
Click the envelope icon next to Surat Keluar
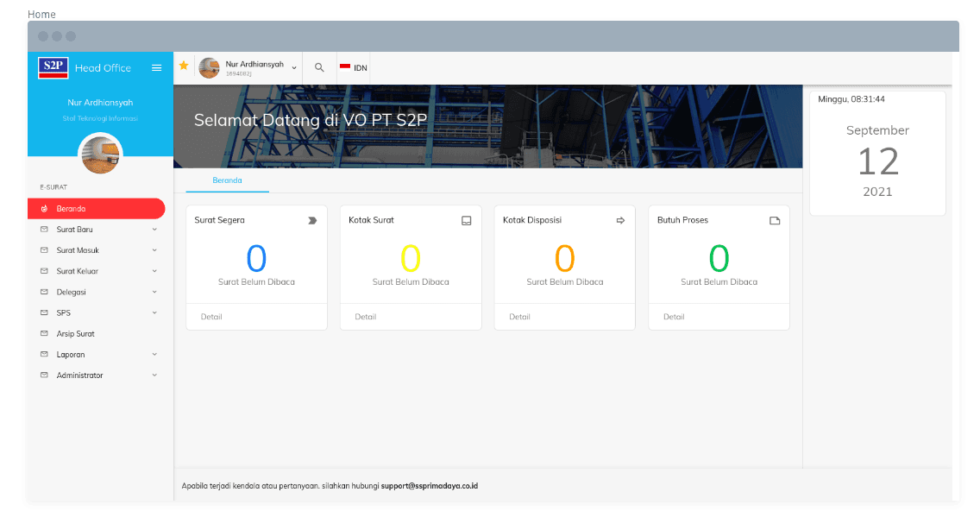44,271
